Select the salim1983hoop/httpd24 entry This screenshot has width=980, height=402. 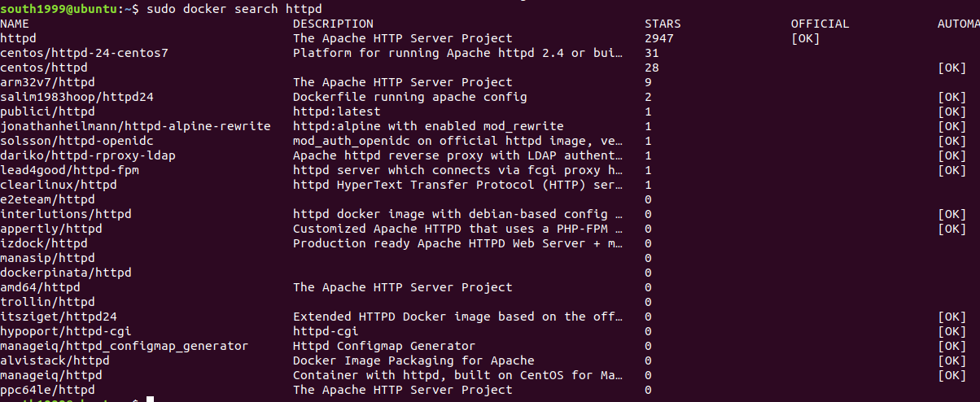click(x=77, y=97)
